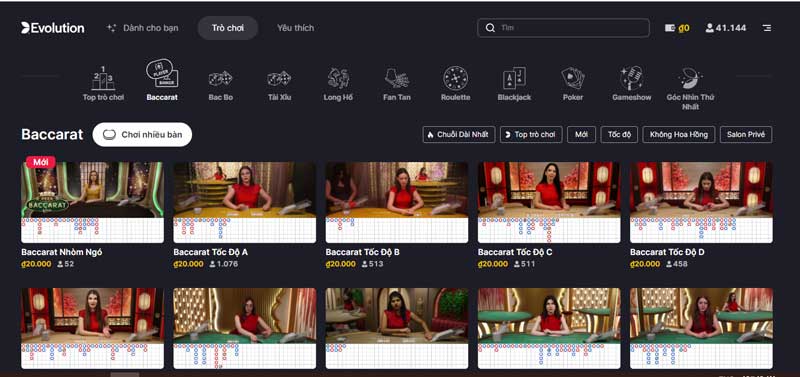
Task: Switch to the Dành cho bạn tab
Action: tap(143, 28)
